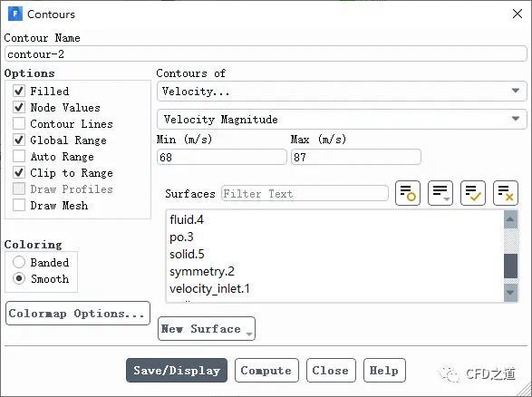Select velocity_inlet.1 surface entry
This screenshot has width=532, height=397.
click(209, 289)
